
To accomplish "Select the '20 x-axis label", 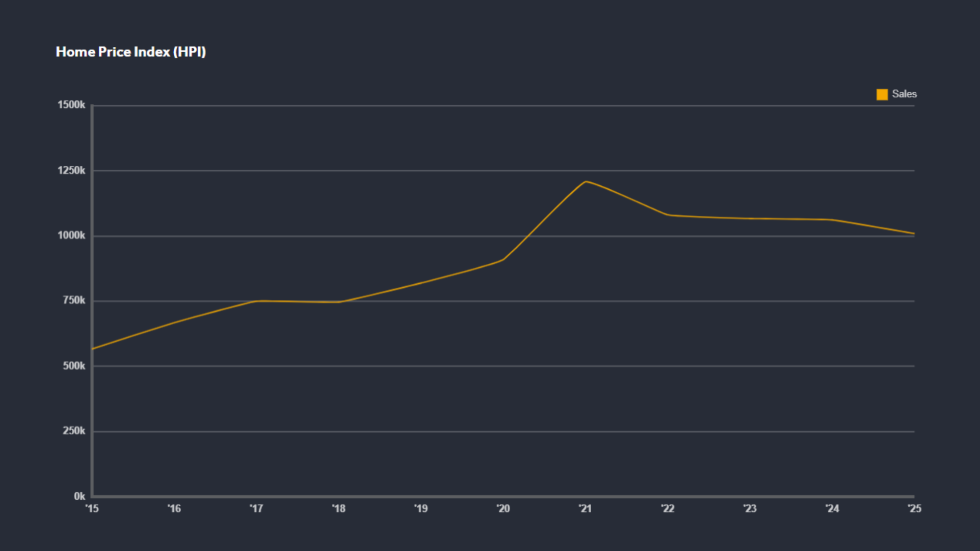I will 503,509.
